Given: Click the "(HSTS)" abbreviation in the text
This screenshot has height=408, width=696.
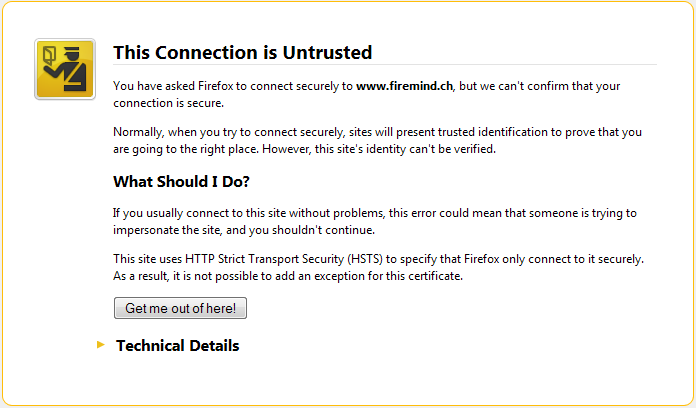Looking at the screenshot, I should tap(365, 259).
